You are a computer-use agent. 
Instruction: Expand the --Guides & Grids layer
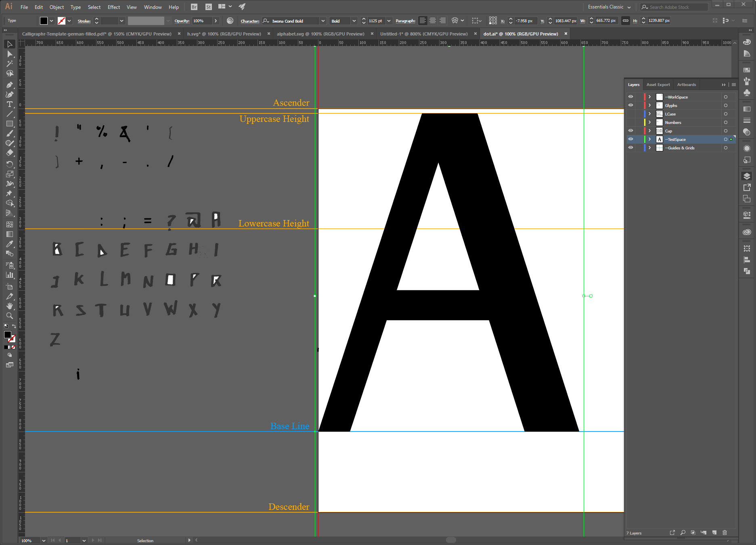[649, 148]
